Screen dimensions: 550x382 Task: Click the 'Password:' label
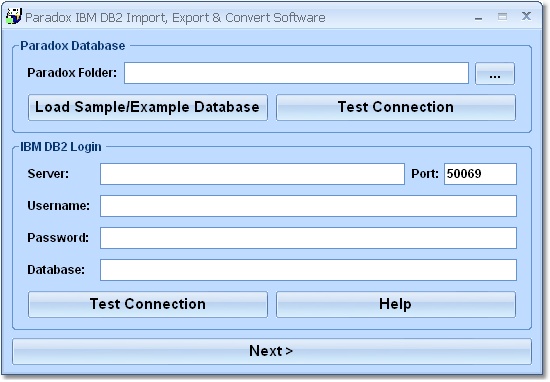pos(58,237)
